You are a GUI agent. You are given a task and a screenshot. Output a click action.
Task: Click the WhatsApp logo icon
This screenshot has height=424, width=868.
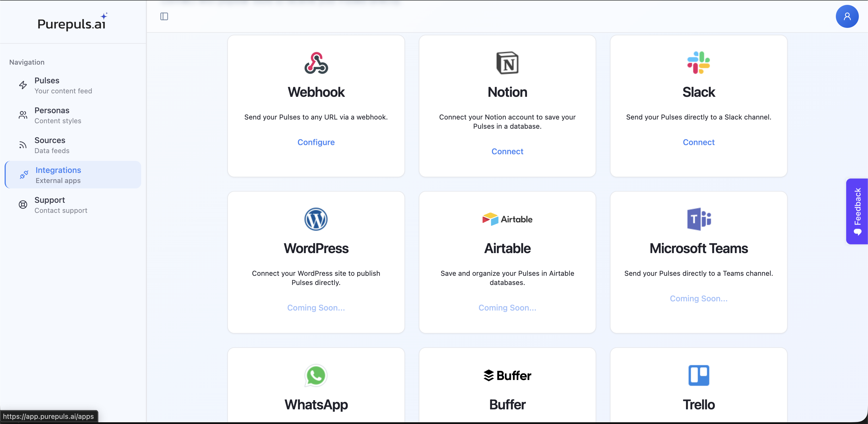316,375
